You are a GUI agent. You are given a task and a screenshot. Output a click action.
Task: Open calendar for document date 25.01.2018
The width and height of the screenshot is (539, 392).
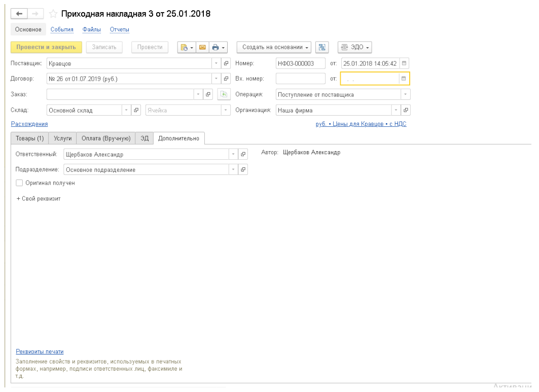coord(404,63)
